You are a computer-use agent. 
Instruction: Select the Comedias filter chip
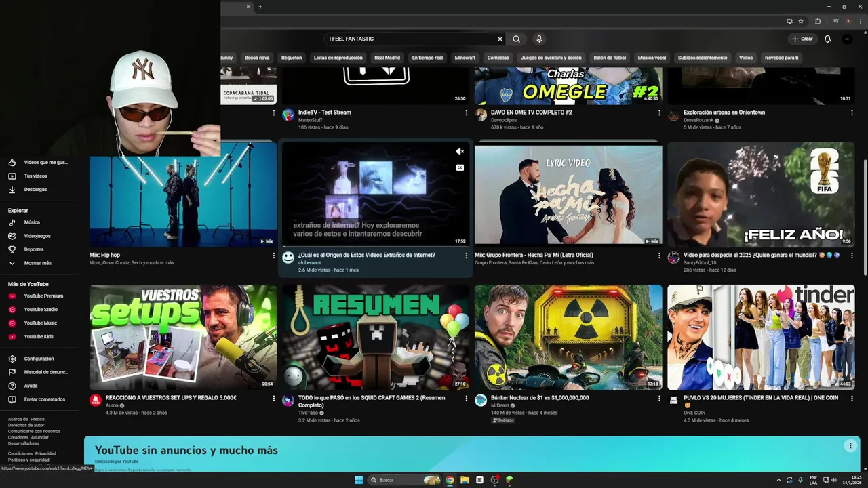498,58
